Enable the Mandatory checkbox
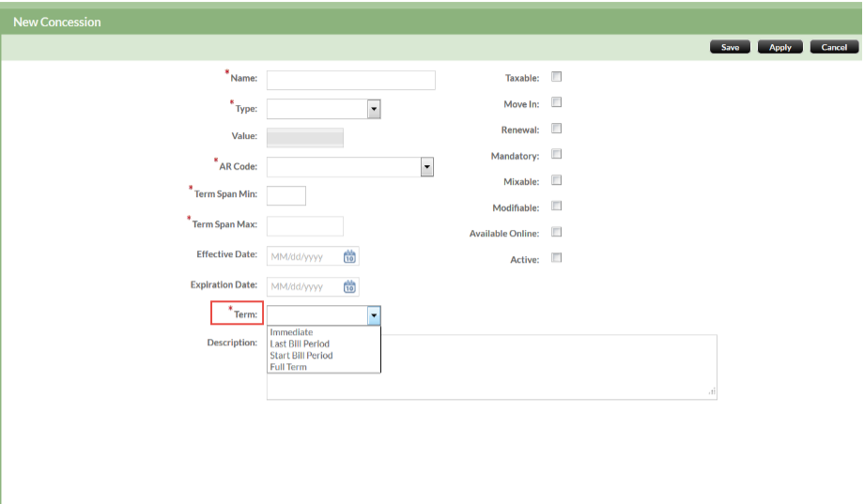This screenshot has height=504, width=864. 556,154
